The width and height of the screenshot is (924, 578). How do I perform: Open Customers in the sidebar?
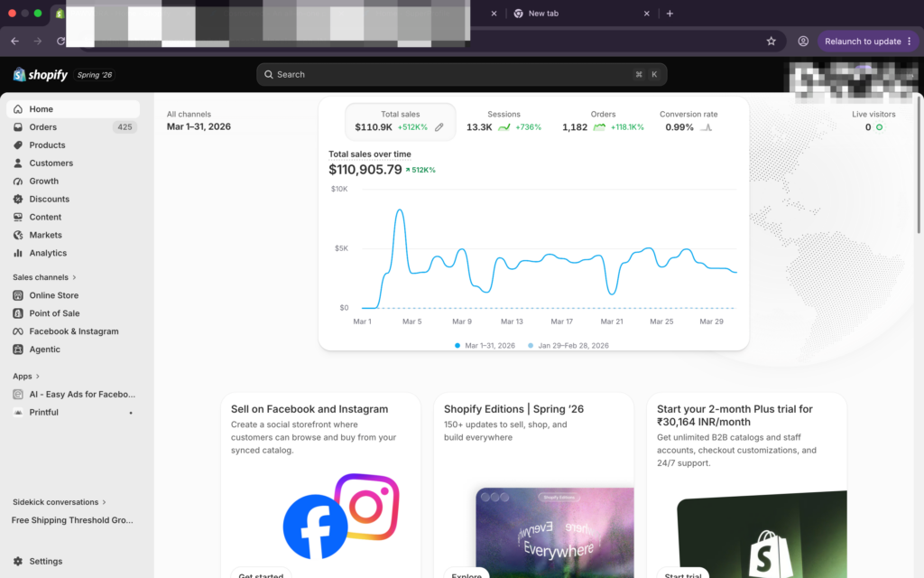73,163
